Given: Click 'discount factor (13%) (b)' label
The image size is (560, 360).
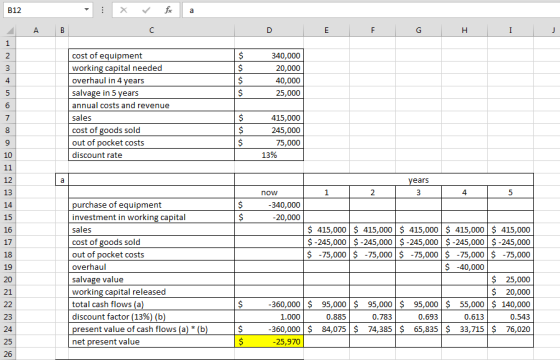Looking at the screenshot, I should tap(151, 316).
